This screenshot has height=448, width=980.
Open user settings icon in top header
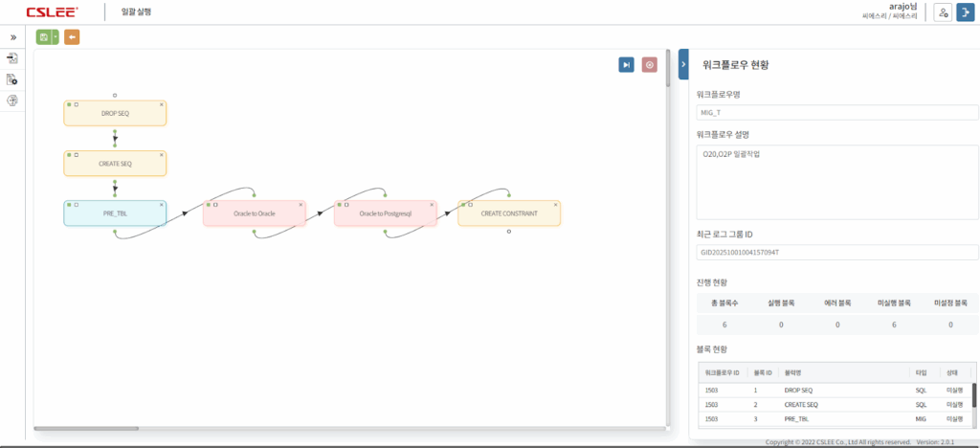(943, 12)
